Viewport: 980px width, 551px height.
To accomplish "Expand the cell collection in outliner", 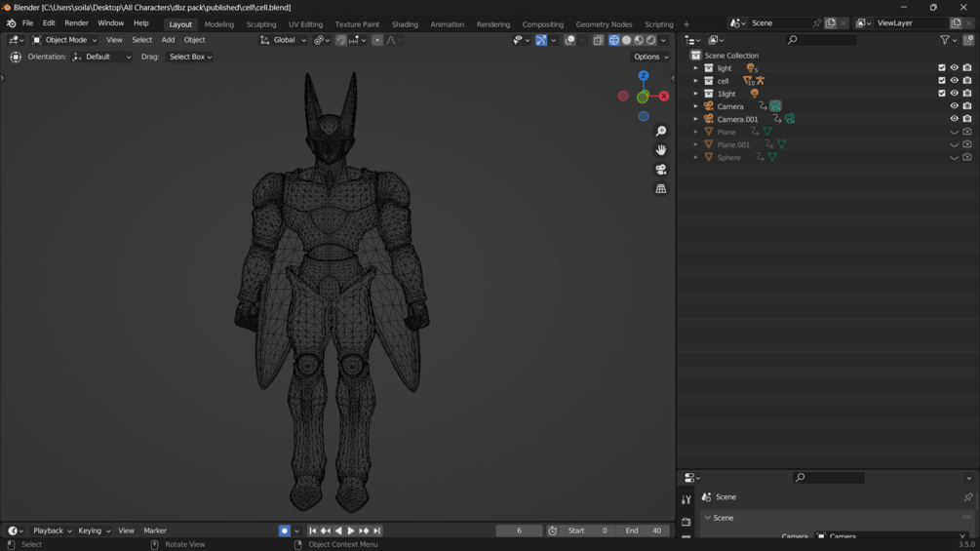I will pyautogui.click(x=695, y=81).
